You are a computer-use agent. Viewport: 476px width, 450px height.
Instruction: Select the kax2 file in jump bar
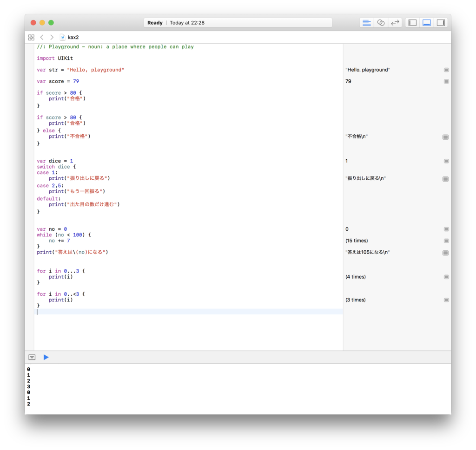tap(70, 37)
